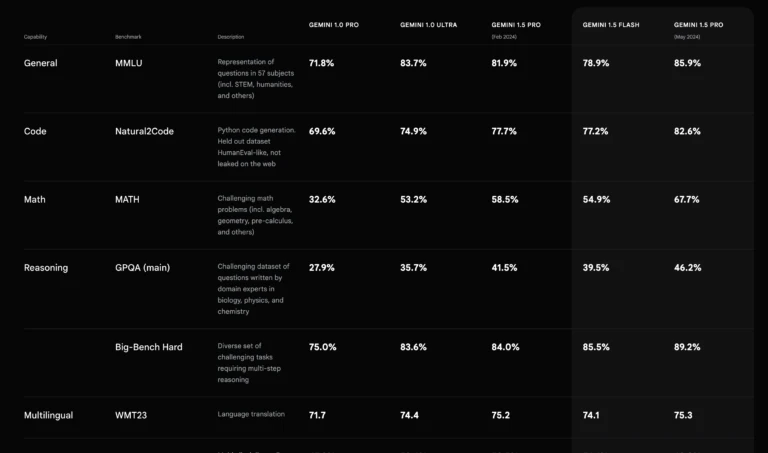
Task: Click the Capability column header
Action: click(x=35, y=37)
